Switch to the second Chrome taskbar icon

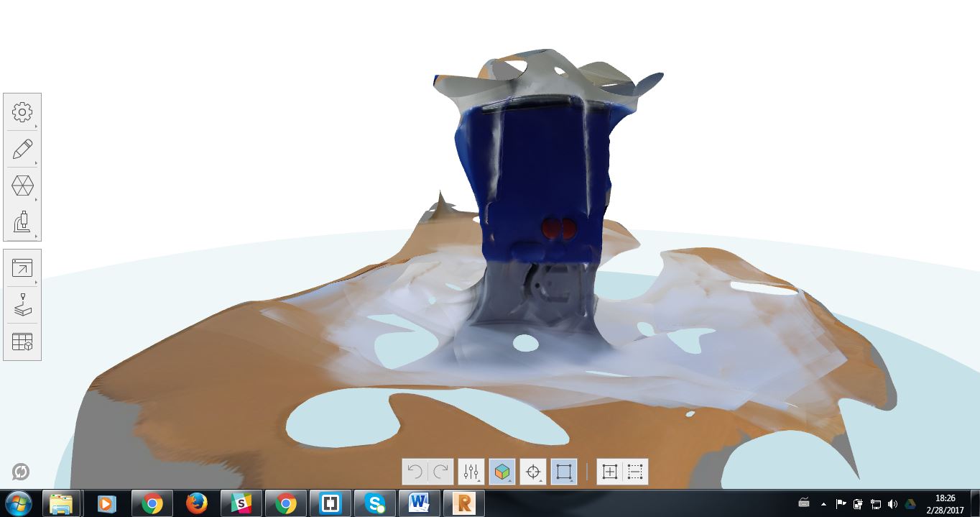point(285,503)
